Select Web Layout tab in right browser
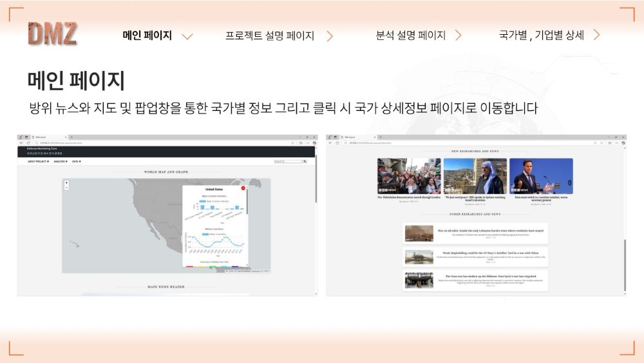This screenshot has width=644, height=363. point(357,137)
